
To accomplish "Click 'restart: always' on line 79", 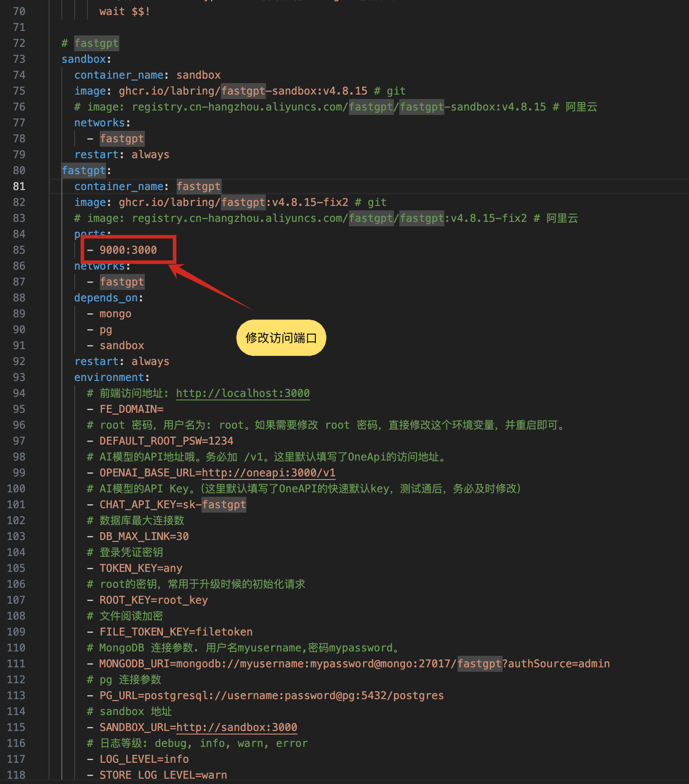I will click(122, 155).
